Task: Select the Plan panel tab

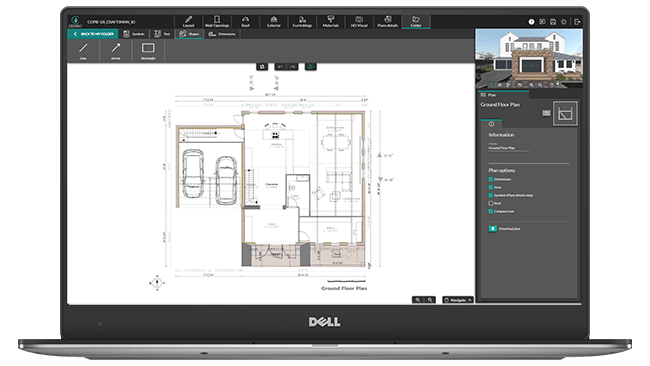Action: pyautogui.click(x=503, y=95)
